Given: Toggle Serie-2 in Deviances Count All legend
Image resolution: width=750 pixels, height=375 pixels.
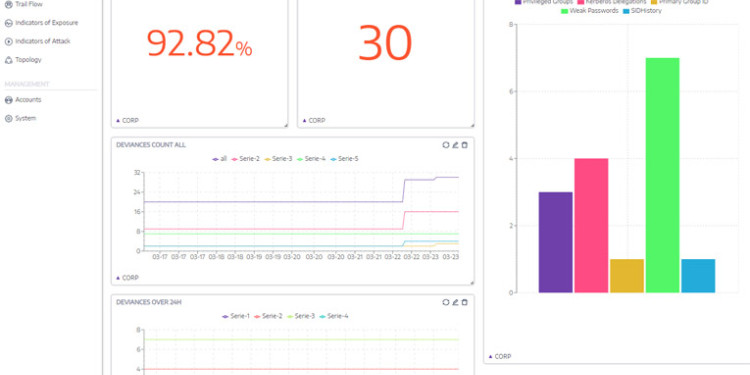Looking at the screenshot, I should coord(245,159).
